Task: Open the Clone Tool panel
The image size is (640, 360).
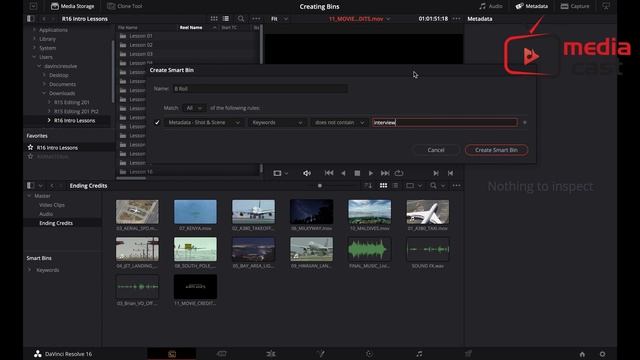Action: [124, 6]
